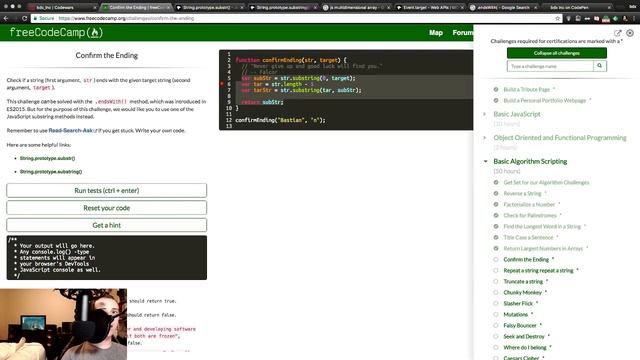Click the '.endsWith()' inline code text
This screenshot has height=360, width=640.
click(x=111, y=102)
